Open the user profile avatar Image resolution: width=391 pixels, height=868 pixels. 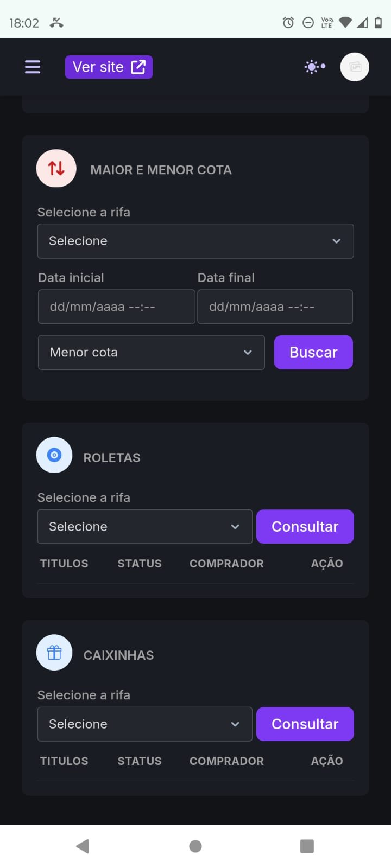(355, 67)
